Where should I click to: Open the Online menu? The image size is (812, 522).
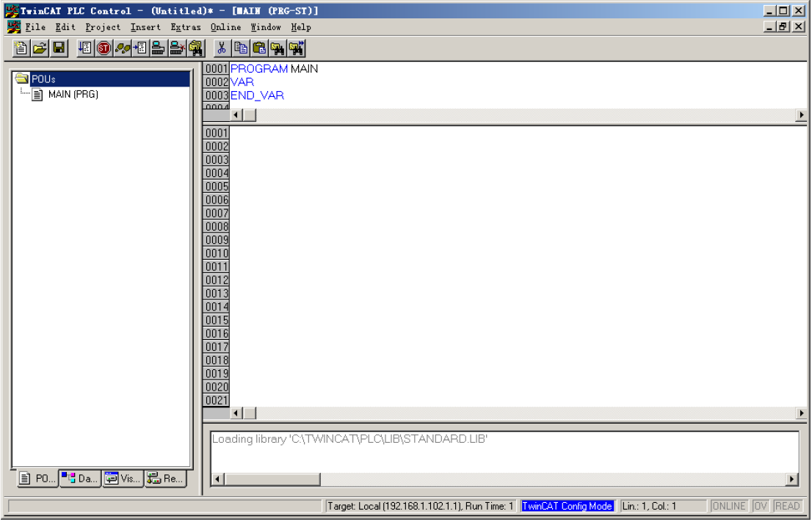tap(226, 27)
